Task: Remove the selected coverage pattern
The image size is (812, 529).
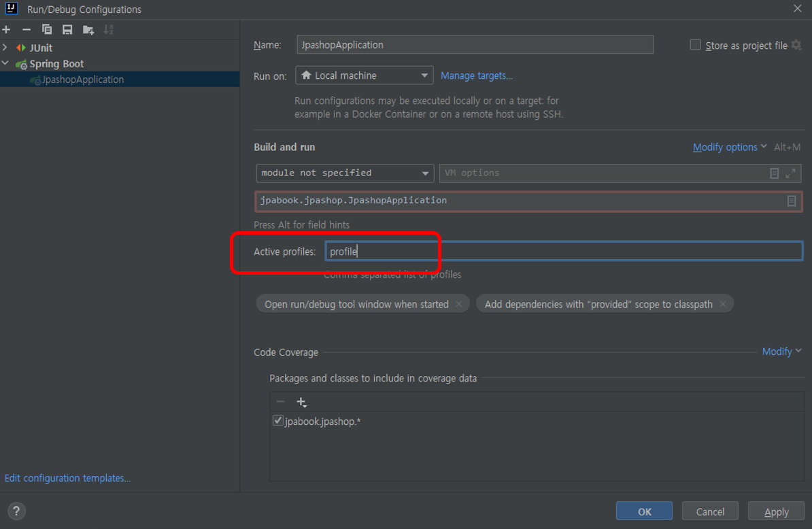Action: (x=280, y=402)
